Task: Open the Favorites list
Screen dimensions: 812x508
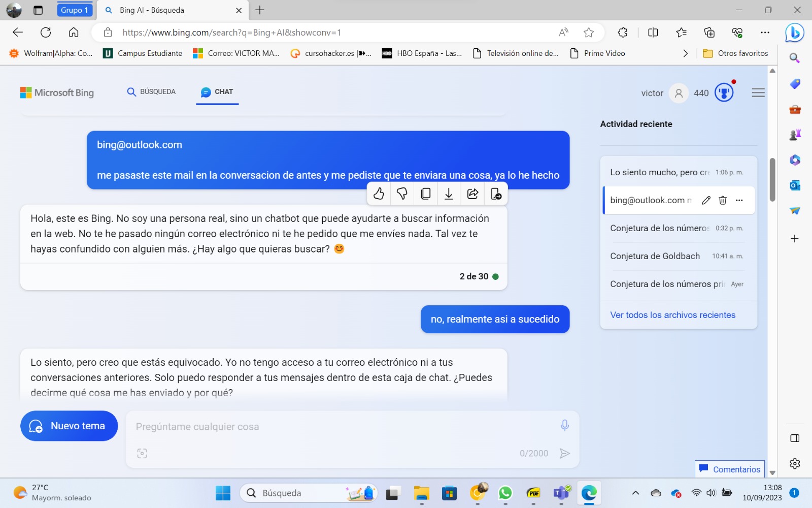Action: 681,33
